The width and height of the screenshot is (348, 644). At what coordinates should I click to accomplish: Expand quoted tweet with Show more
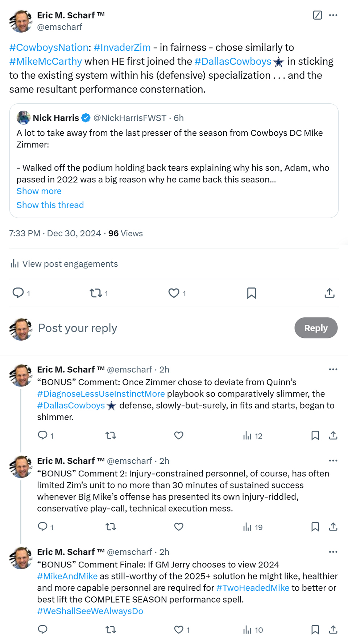tap(39, 191)
